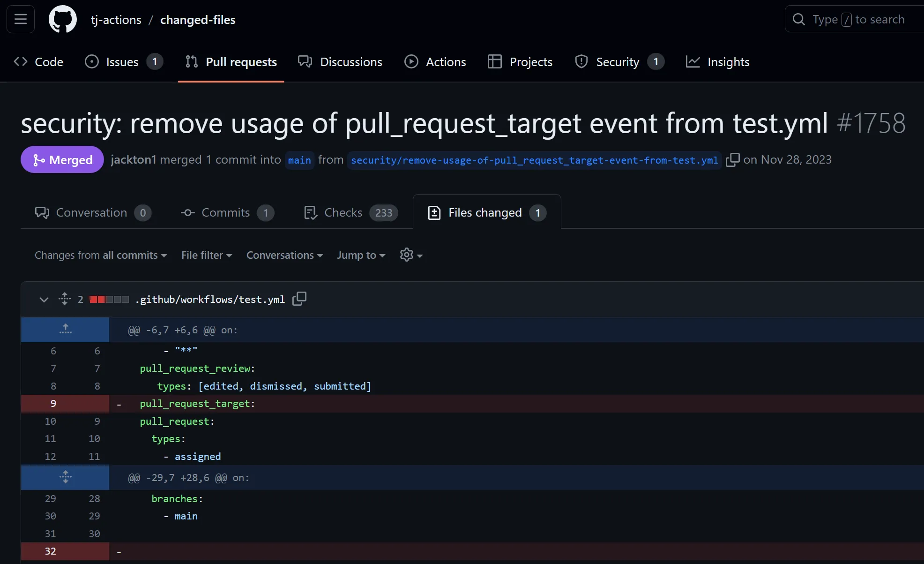
Task: Open the Jump to dropdown
Action: pyautogui.click(x=361, y=255)
